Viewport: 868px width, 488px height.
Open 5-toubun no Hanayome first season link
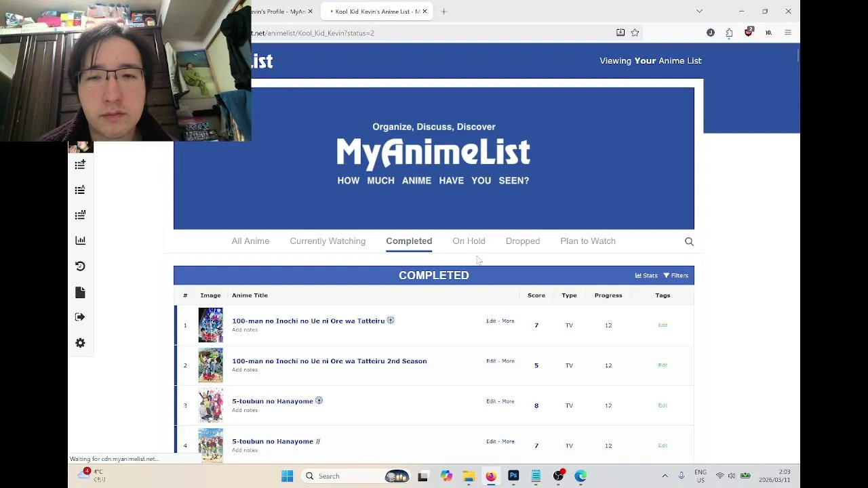(x=273, y=401)
